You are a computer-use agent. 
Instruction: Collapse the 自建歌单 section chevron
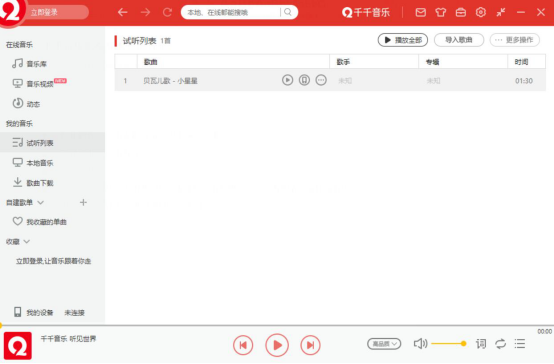(41, 202)
